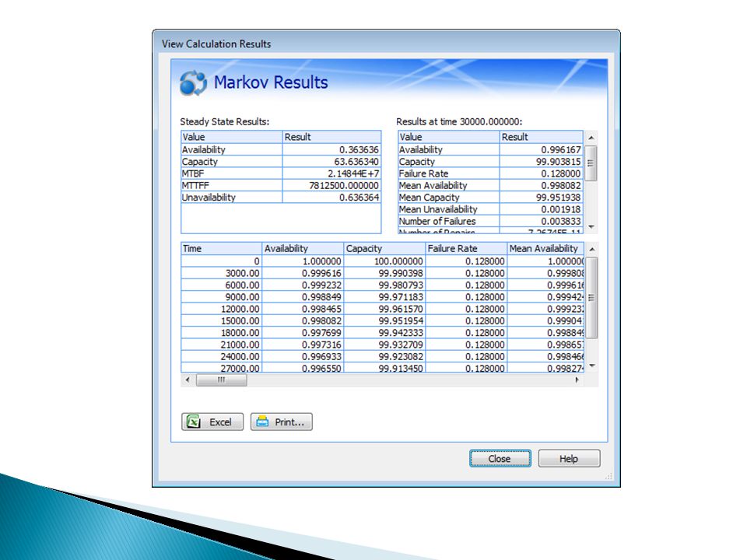Click the Excel export button
This screenshot has height=560, width=747.
(212, 422)
